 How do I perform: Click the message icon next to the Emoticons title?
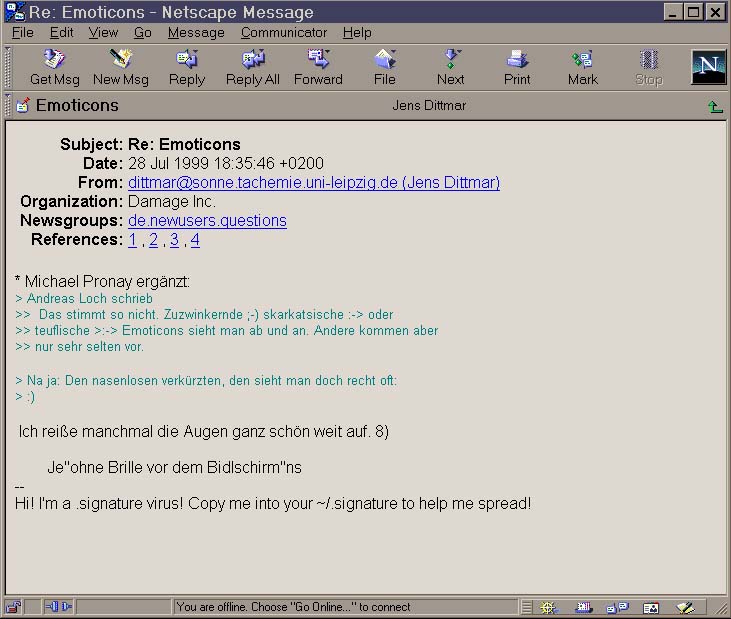point(23,105)
